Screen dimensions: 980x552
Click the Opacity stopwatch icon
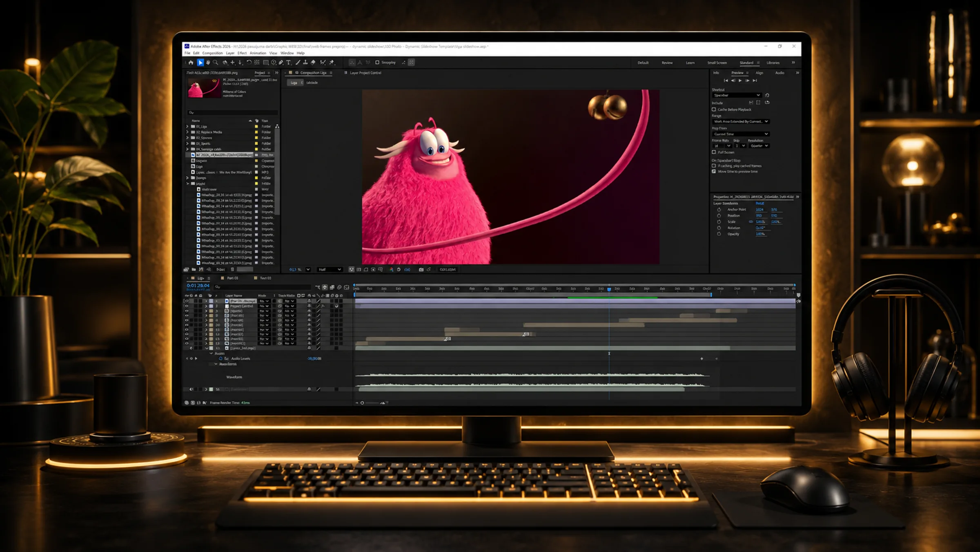click(x=719, y=234)
